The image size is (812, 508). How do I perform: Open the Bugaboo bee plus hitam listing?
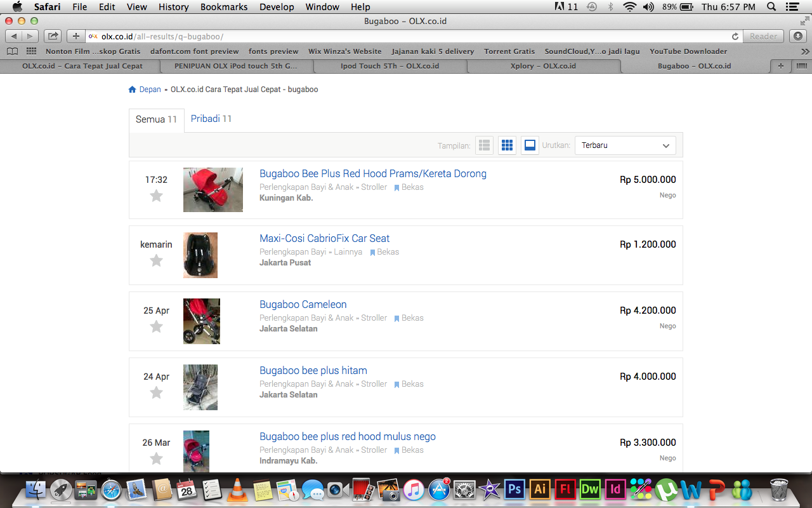[313, 371]
